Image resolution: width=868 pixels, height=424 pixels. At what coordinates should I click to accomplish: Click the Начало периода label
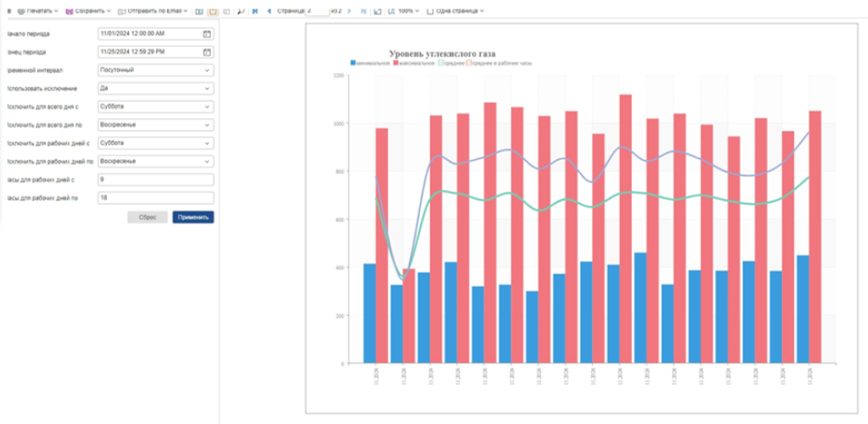(27, 34)
